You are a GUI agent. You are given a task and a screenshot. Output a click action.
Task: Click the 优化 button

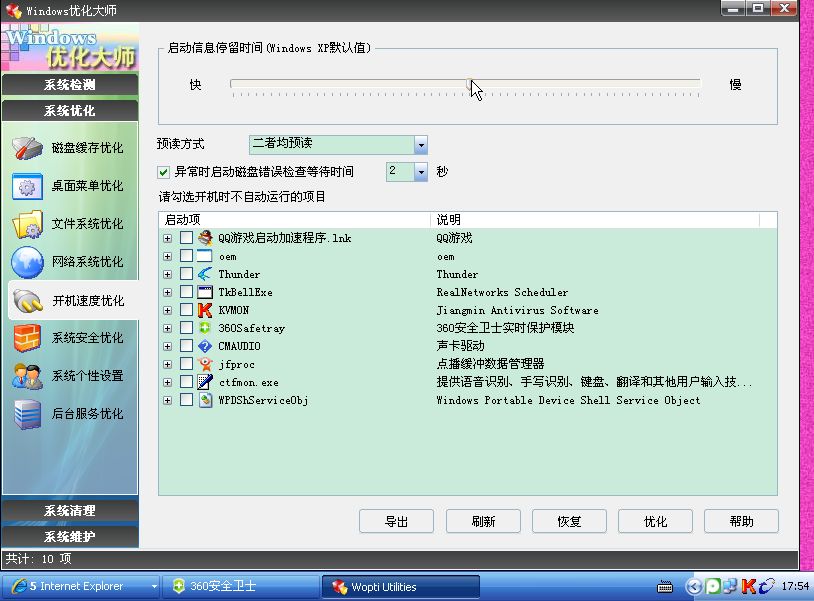tap(655, 521)
